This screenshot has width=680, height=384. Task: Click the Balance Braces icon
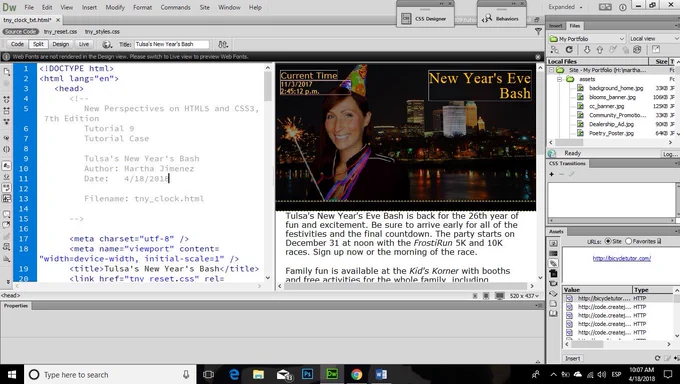7,149
